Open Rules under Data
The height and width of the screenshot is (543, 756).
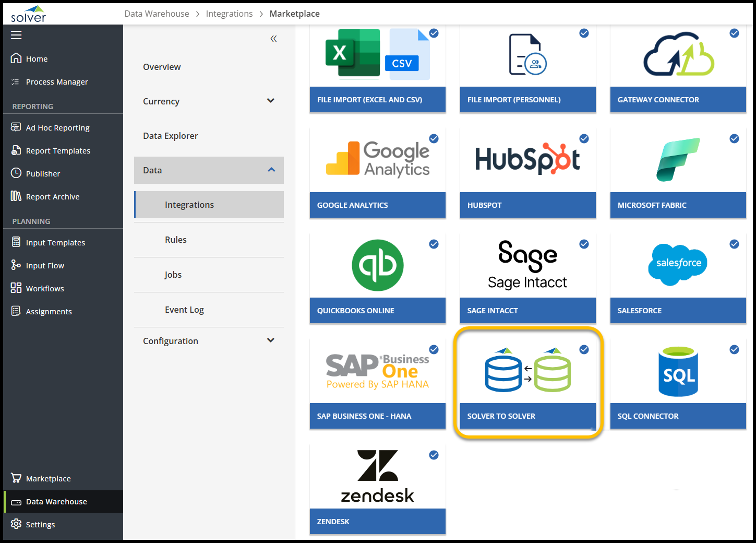tap(176, 240)
